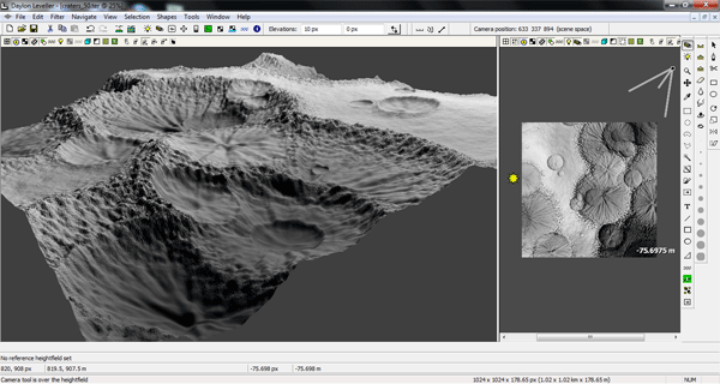This screenshot has width=720, height=384.
Task: Choose the largest brush size dot
Action: (x=701, y=257)
